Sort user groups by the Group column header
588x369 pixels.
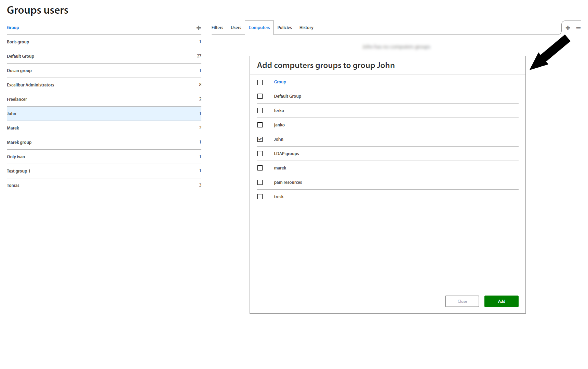[13, 28]
